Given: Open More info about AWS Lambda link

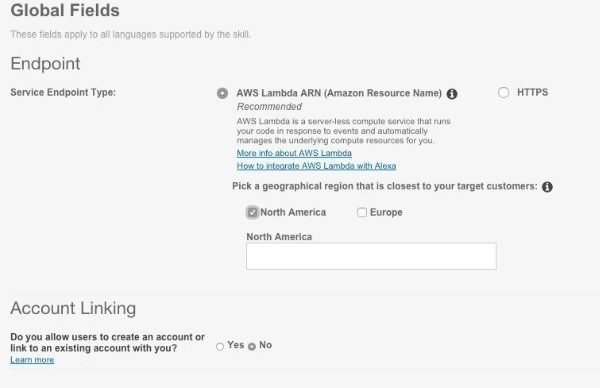Looking at the screenshot, I should pos(294,153).
